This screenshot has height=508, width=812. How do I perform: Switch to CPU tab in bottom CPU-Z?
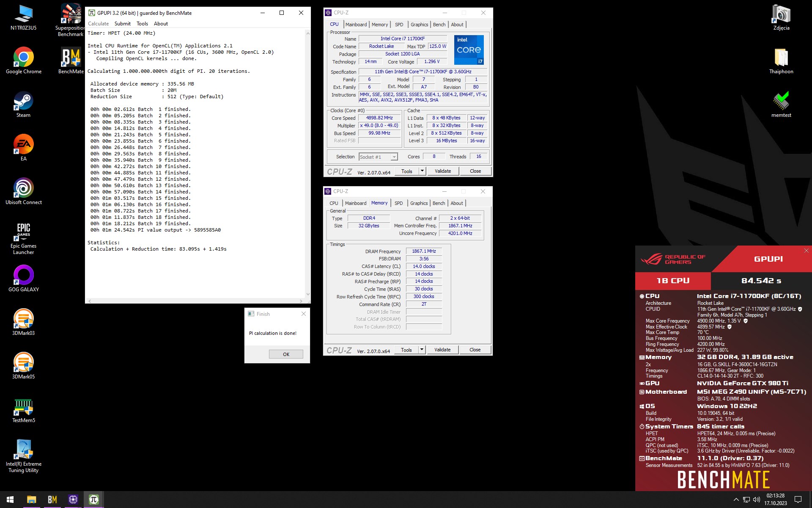(334, 203)
